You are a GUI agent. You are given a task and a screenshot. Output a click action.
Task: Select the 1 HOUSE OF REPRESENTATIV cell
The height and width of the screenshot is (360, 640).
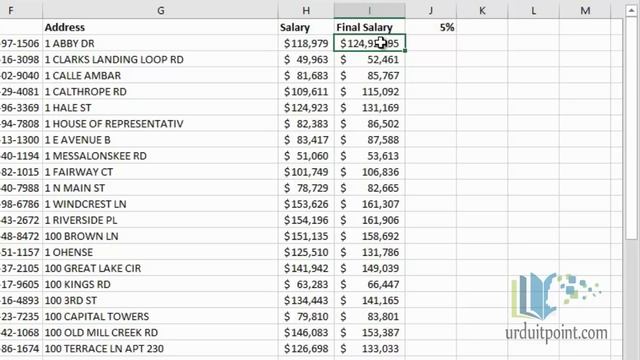(x=160, y=124)
